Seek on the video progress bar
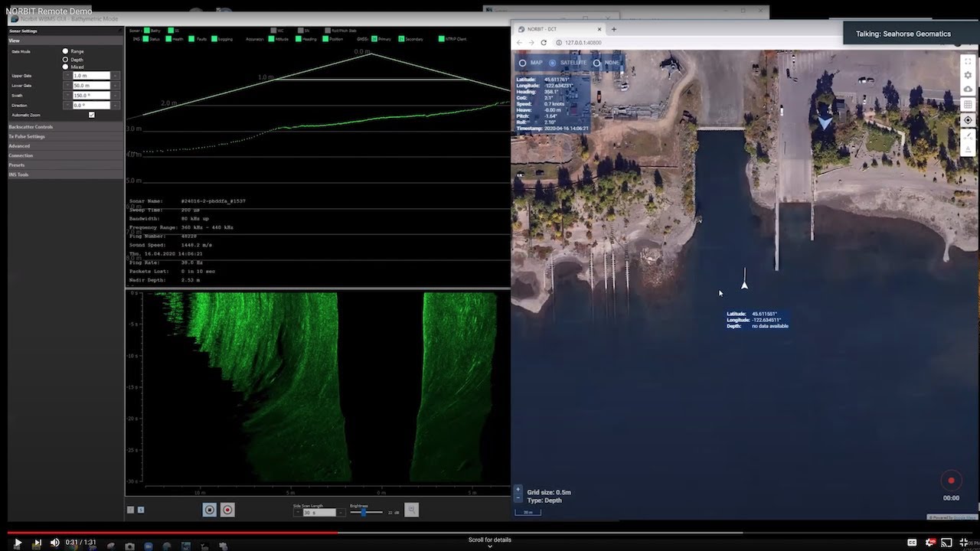The height and width of the screenshot is (551, 980). coord(490,533)
